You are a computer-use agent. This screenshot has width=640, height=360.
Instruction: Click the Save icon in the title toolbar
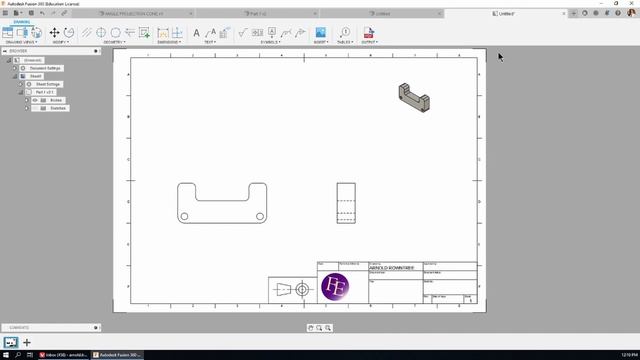(x=31, y=13)
